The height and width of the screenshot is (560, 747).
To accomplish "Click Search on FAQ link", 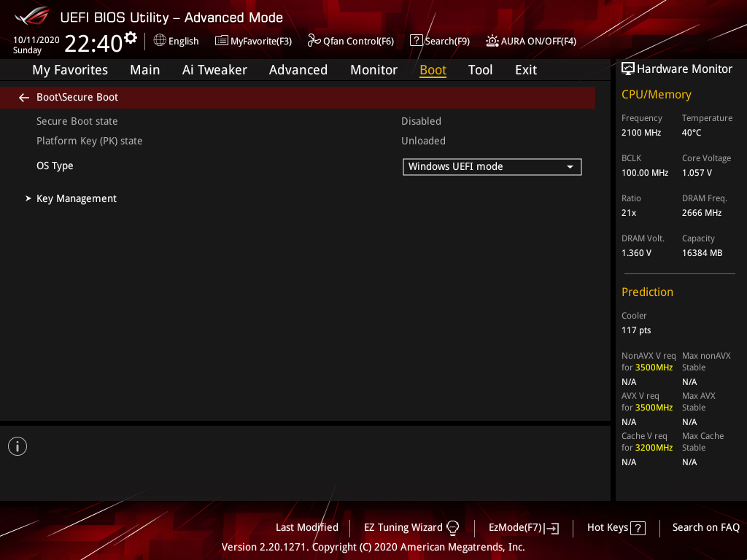I will (x=705, y=527).
